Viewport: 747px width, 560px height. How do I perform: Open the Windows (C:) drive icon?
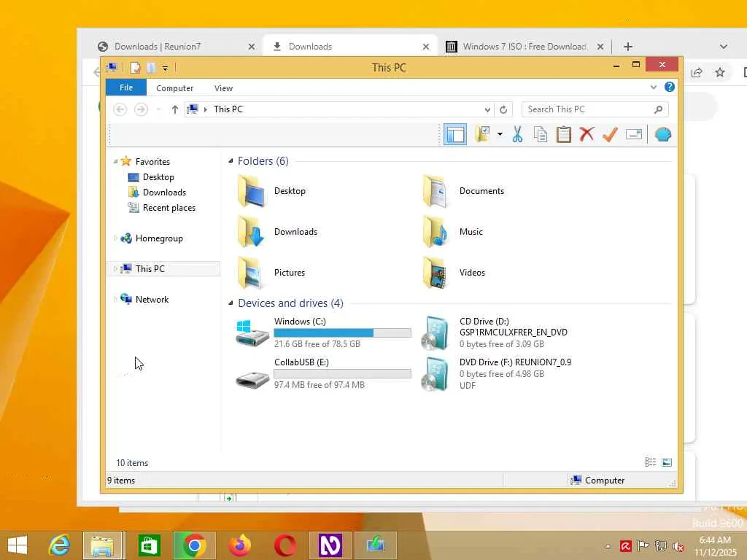point(252,332)
